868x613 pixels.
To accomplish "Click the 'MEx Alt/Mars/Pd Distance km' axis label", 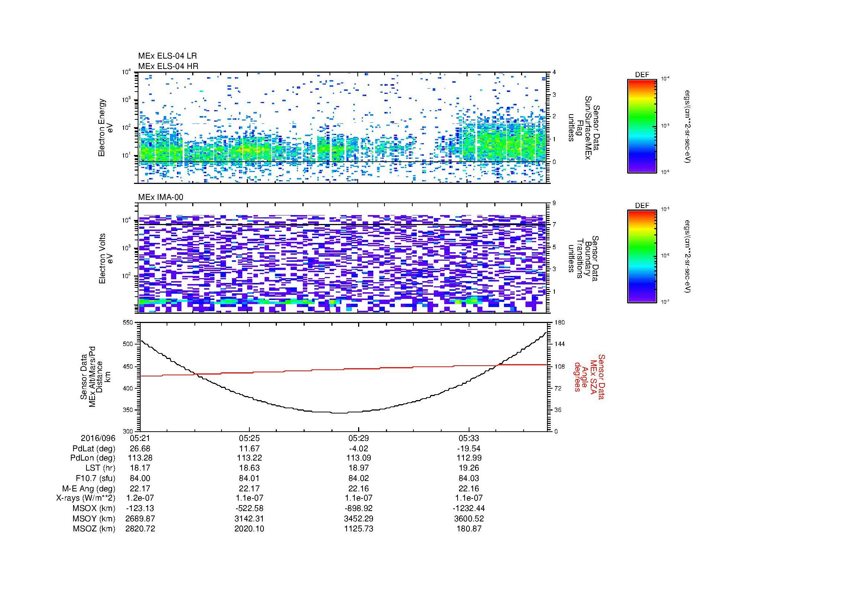I will 96,376.
